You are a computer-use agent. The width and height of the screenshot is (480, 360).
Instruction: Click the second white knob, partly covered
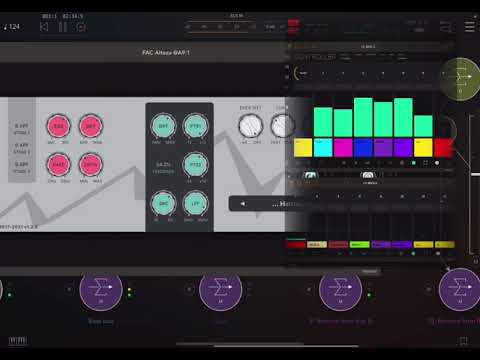pyautogui.click(x=282, y=126)
